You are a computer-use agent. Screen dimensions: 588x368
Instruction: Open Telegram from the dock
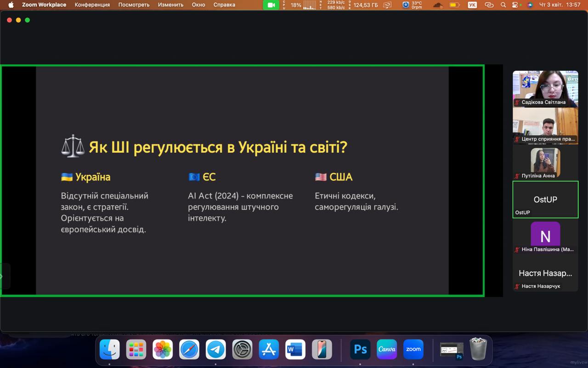point(215,350)
